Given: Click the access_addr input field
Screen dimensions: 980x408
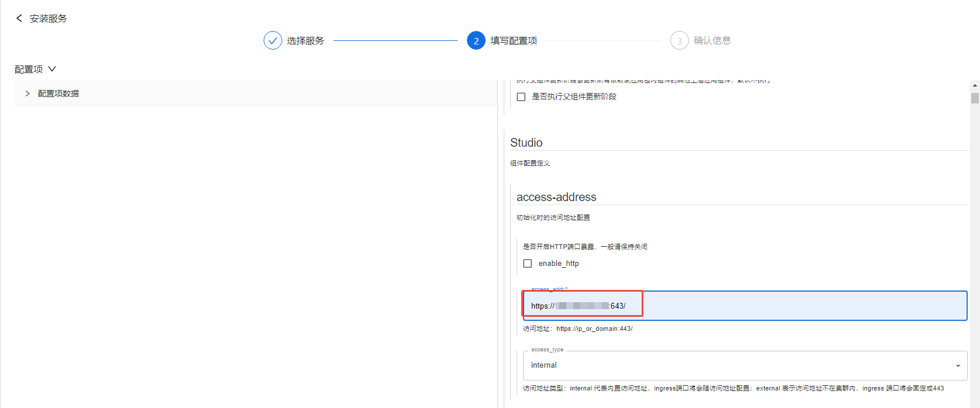Looking at the screenshot, I should [x=745, y=306].
